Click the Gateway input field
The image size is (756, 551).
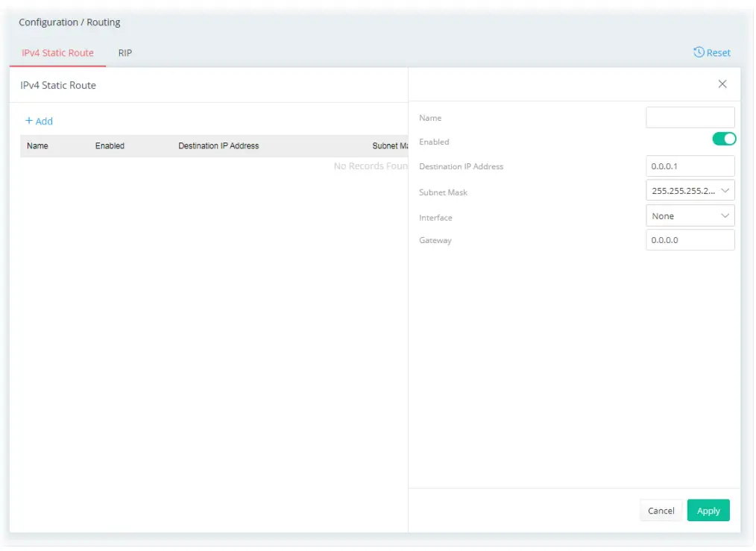coord(690,239)
